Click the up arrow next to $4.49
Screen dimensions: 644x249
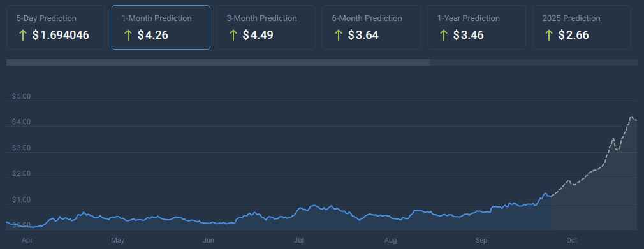point(233,35)
